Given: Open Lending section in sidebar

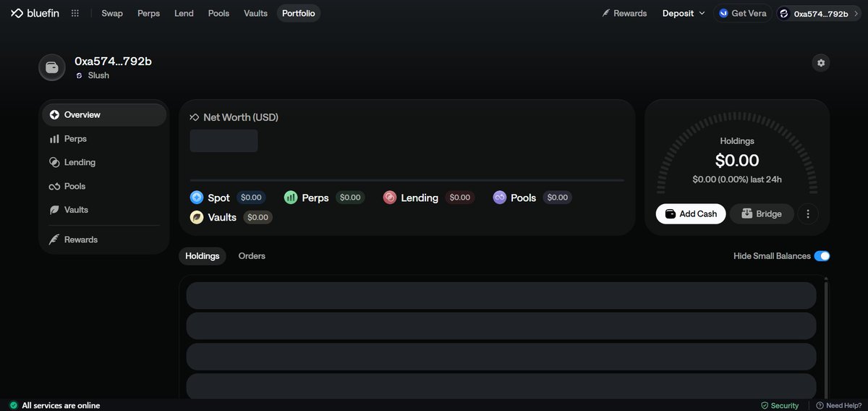Looking at the screenshot, I should [104, 162].
